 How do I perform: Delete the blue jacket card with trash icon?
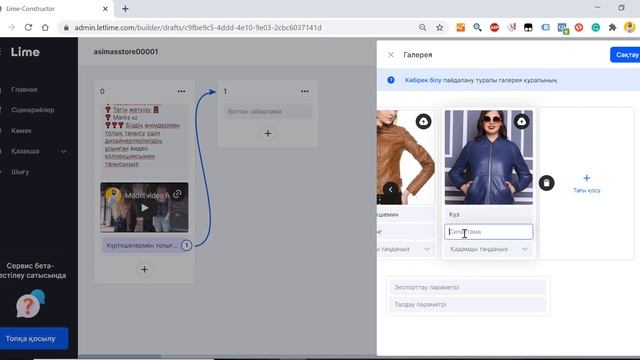pyautogui.click(x=547, y=183)
